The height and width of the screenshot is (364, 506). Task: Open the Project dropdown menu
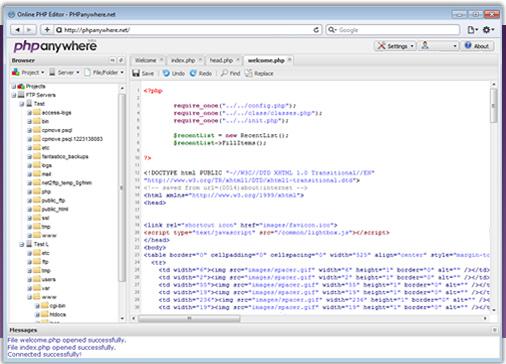[x=28, y=72]
